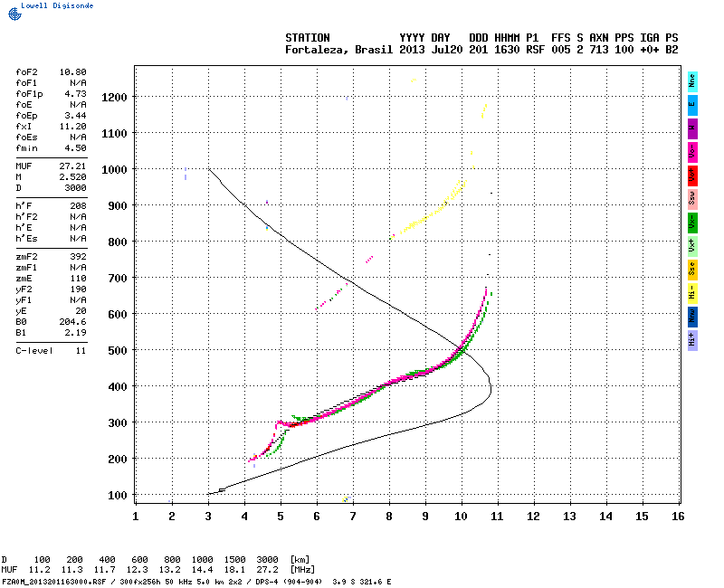Viewport: 724px width, 588px height.
Task: Click the lavender Hi+ legend swatch
Action: (x=692, y=341)
